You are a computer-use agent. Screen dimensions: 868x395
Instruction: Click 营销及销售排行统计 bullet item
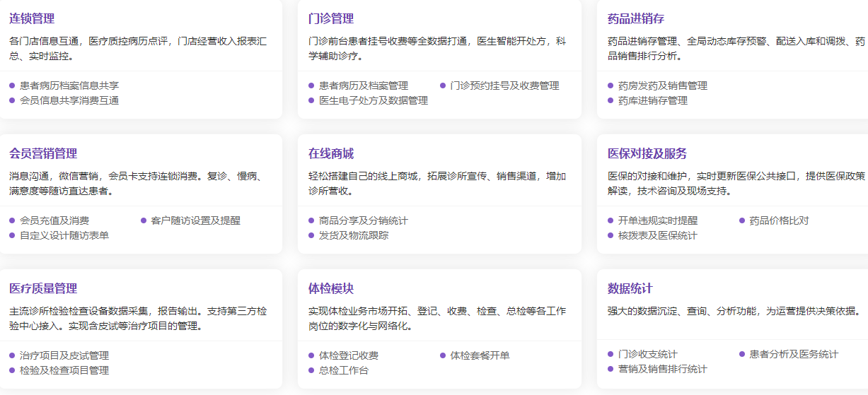click(662, 369)
